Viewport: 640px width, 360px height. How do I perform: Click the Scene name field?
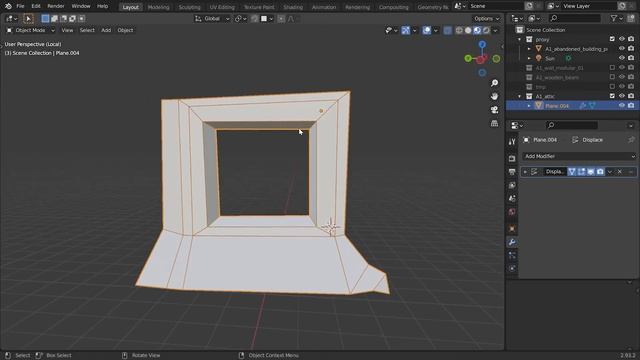pos(496,6)
